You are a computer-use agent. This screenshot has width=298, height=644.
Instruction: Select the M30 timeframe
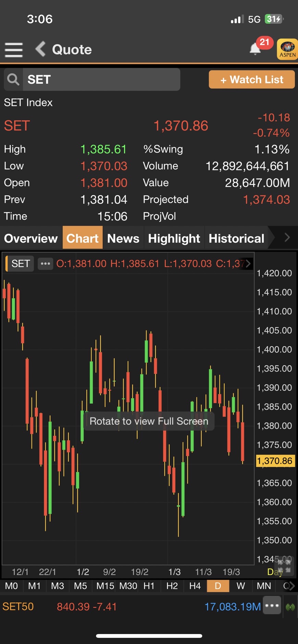point(128,586)
